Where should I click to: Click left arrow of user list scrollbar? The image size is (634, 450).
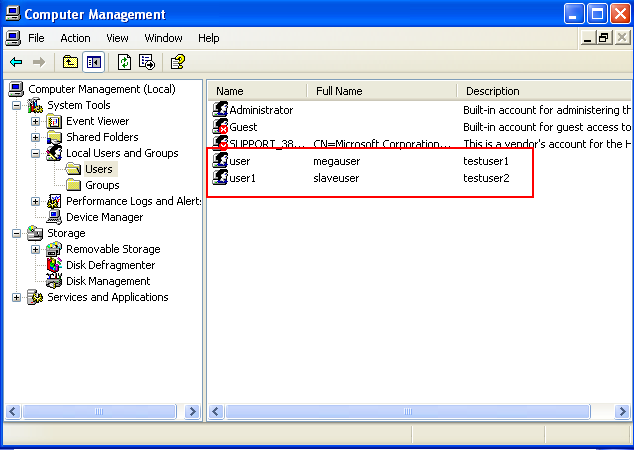[x=216, y=412]
